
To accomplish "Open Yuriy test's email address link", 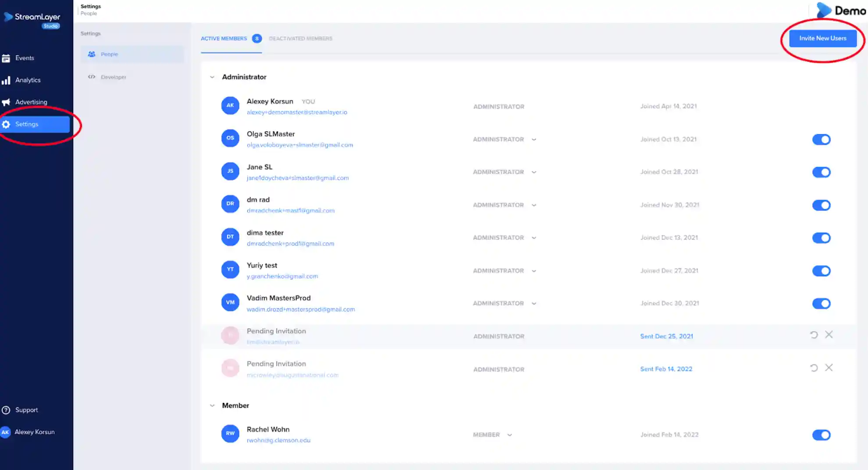I will pyautogui.click(x=282, y=276).
